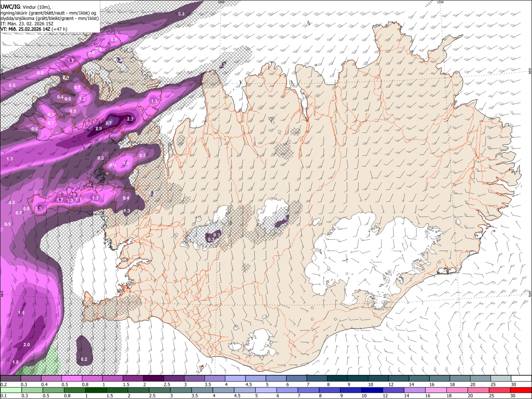Image resolution: width=532 pixels, height=399 pixels.
Task: Click the '(+47 h)' forecast offset text
Action: click(60, 29)
